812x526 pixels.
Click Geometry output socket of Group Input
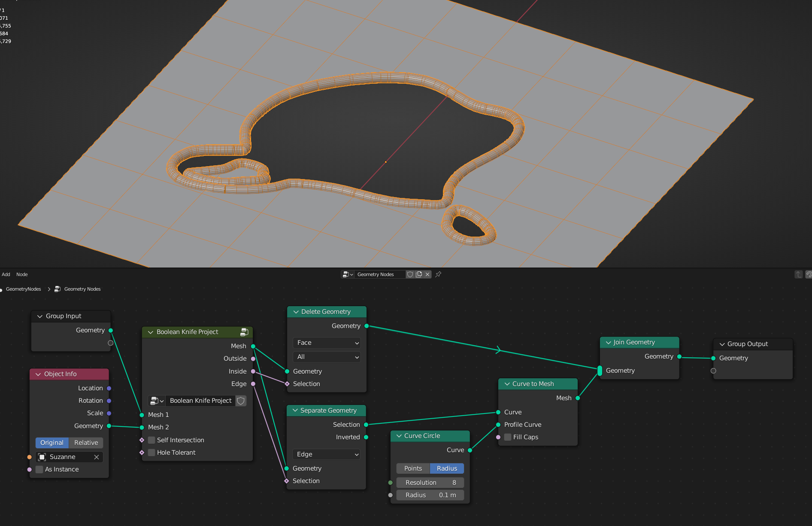(x=111, y=330)
